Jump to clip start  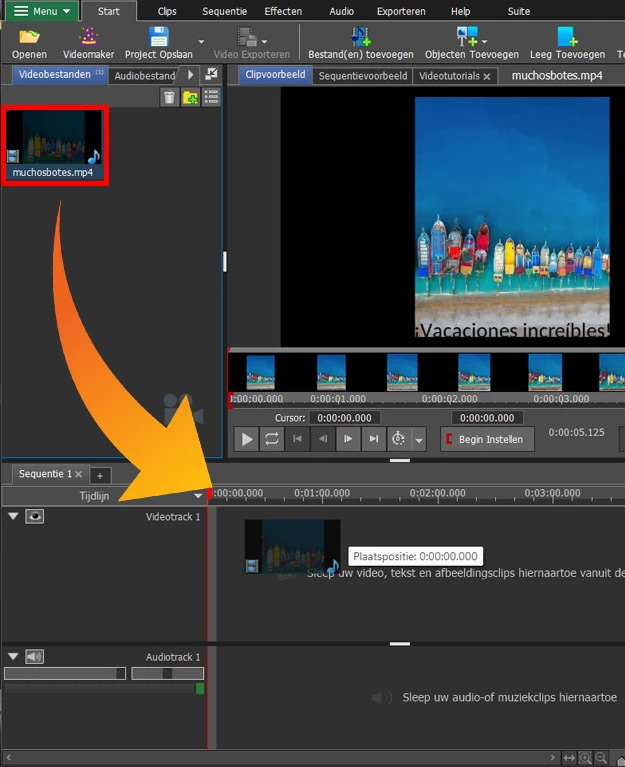click(297, 439)
